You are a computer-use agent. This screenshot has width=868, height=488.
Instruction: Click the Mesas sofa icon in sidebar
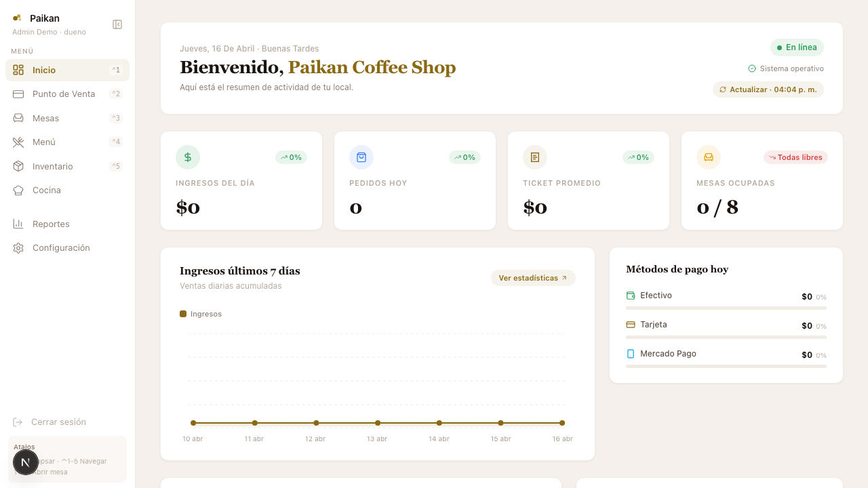click(x=18, y=118)
